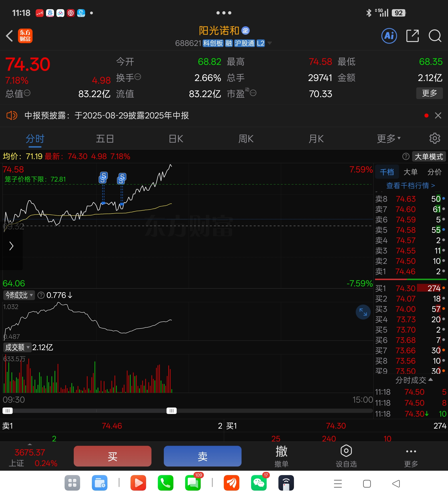
Task: Tap the 中报预披露 announcement text
Action: tap(107, 115)
